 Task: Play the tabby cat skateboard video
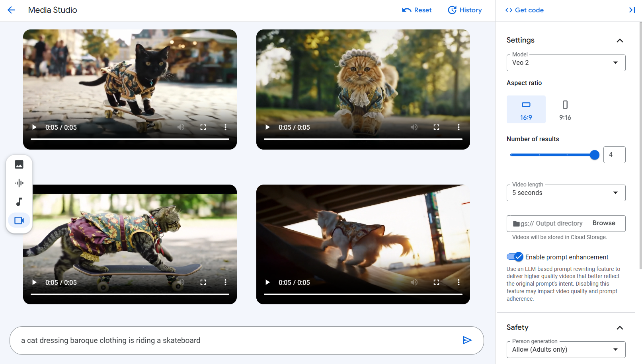click(35, 282)
